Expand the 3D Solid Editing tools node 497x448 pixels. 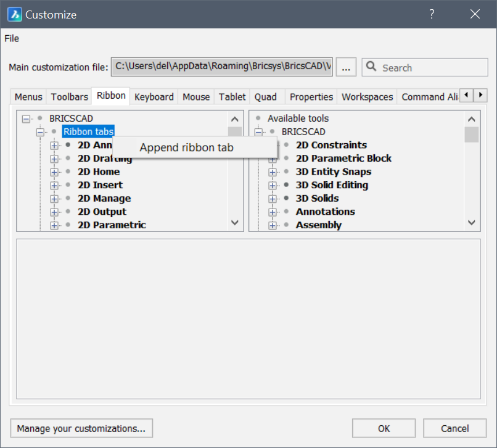point(273,185)
